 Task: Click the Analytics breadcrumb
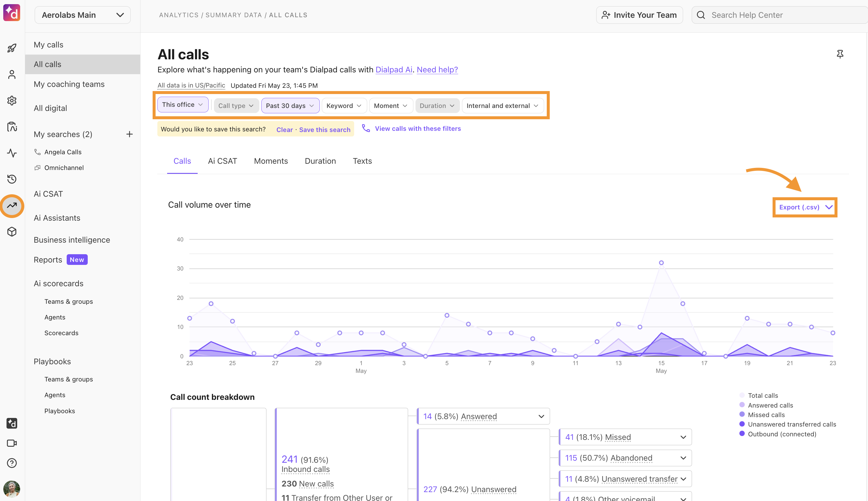(179, 15)
